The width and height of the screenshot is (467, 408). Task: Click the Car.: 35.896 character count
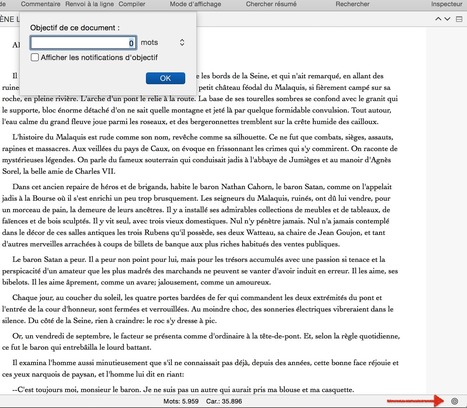point(224,401)
